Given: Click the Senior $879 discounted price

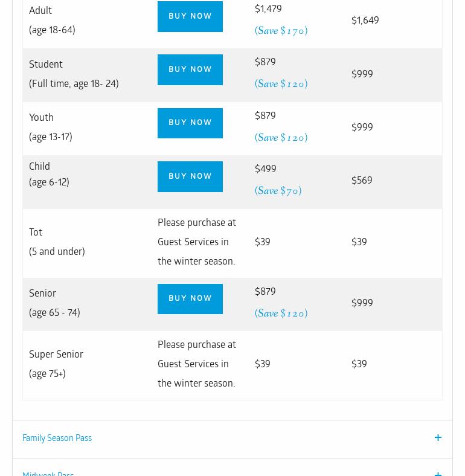Looking at the screenshot, I should tap(265, 292).
